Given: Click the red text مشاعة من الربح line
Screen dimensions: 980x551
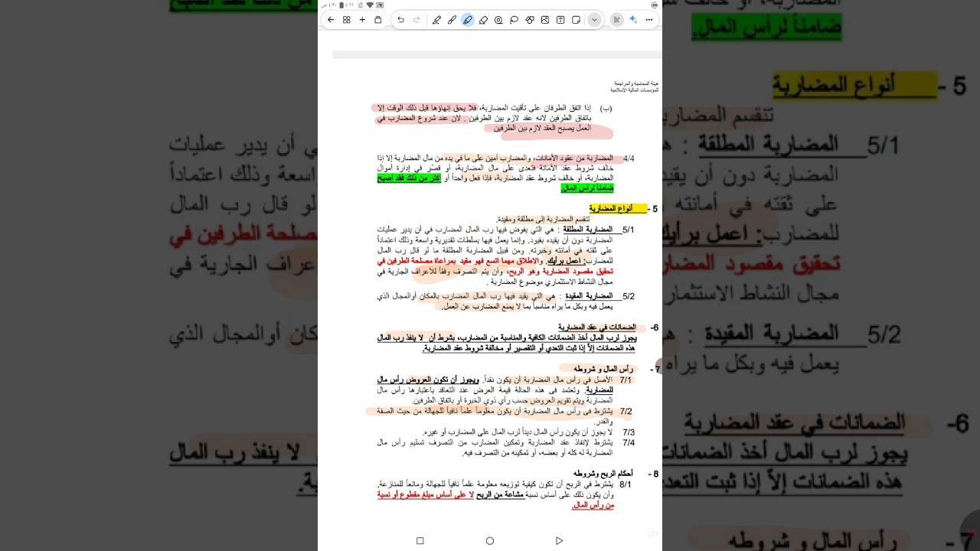Looking at the screenshot, I should click(x=500, y=495).
